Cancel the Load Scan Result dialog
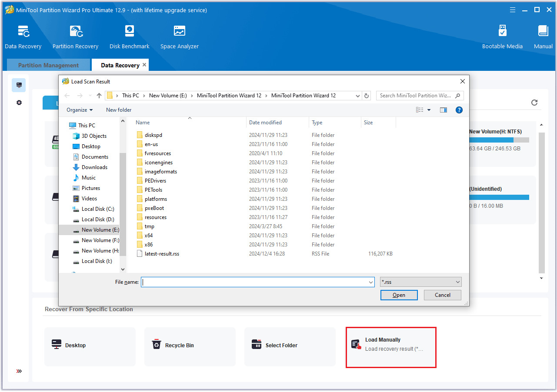Screen dimensions: 557x392 [443, 295]
